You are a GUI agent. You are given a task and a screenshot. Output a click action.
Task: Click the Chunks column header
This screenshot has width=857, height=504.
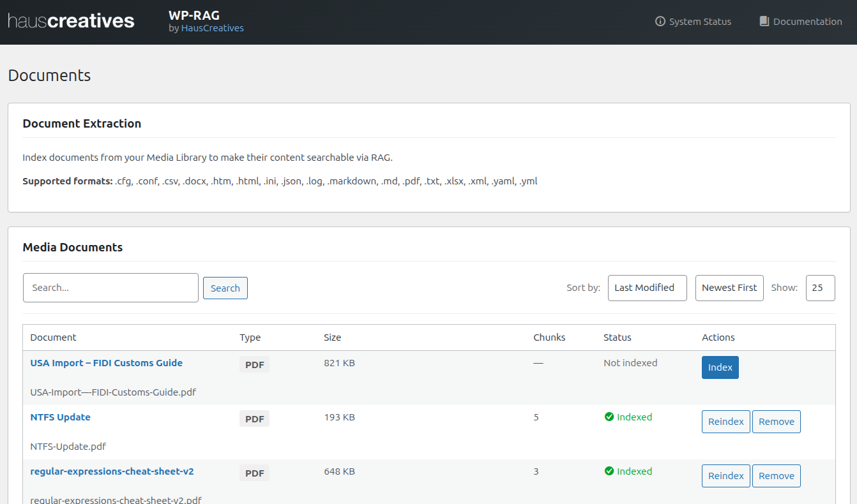coord(550,337)
